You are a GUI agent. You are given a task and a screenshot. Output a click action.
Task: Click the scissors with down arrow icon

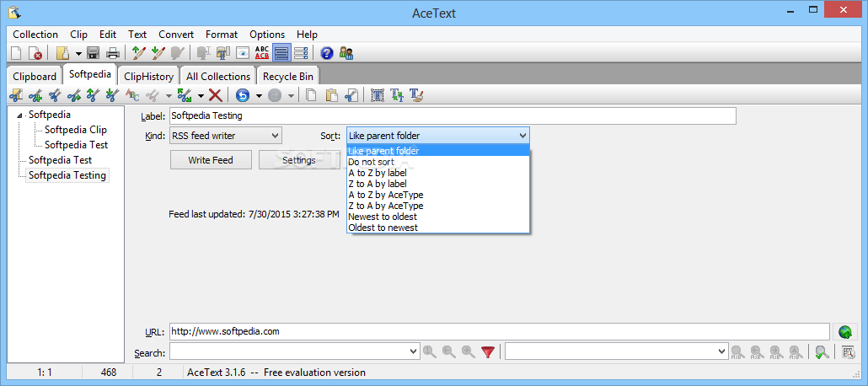[x=112, y=95]
